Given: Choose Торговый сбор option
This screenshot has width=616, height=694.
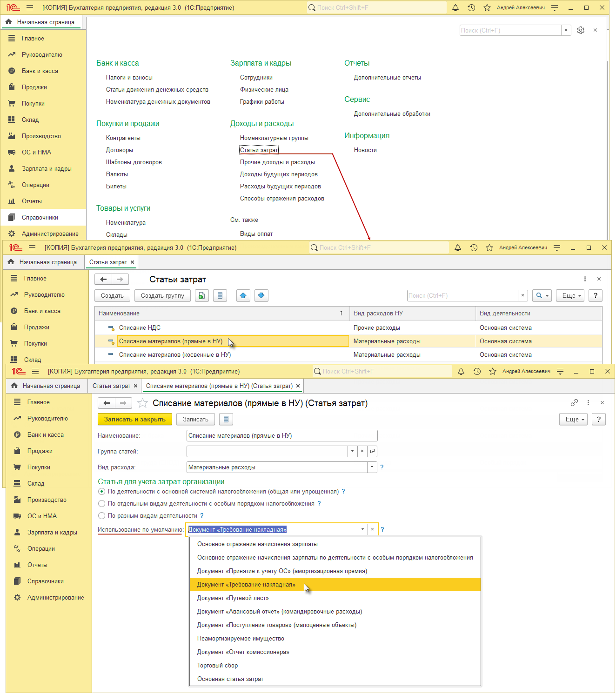Looking at the screenshot, I should pos(335,665).
